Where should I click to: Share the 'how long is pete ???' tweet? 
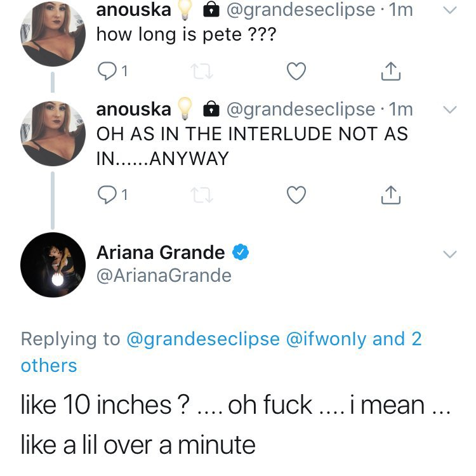tap(391, 71)
